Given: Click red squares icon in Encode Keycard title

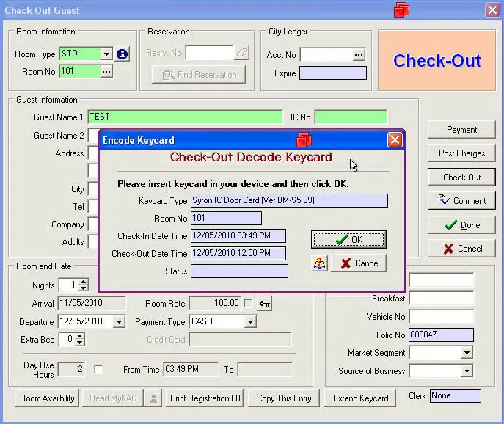Looking at the screenshot, I should 304,140.
